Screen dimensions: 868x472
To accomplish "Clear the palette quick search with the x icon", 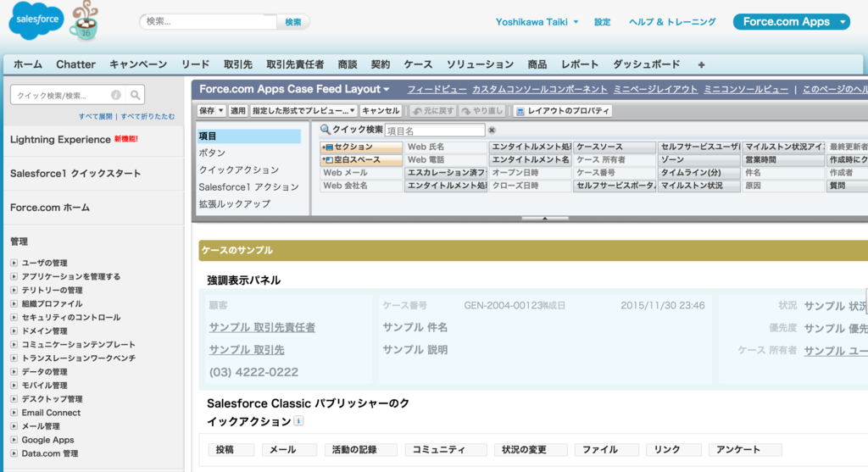I will (492, 130).
